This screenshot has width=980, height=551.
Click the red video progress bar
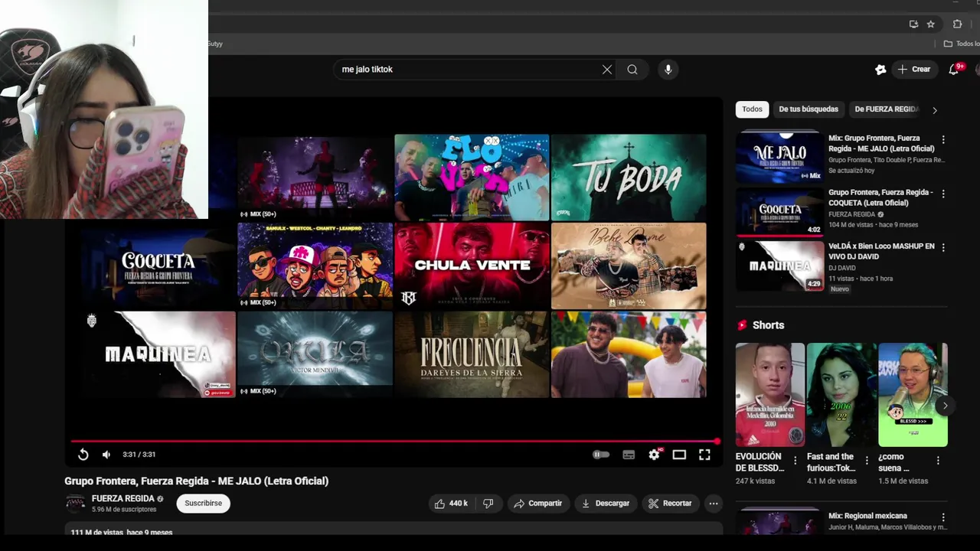coord(394,441)
